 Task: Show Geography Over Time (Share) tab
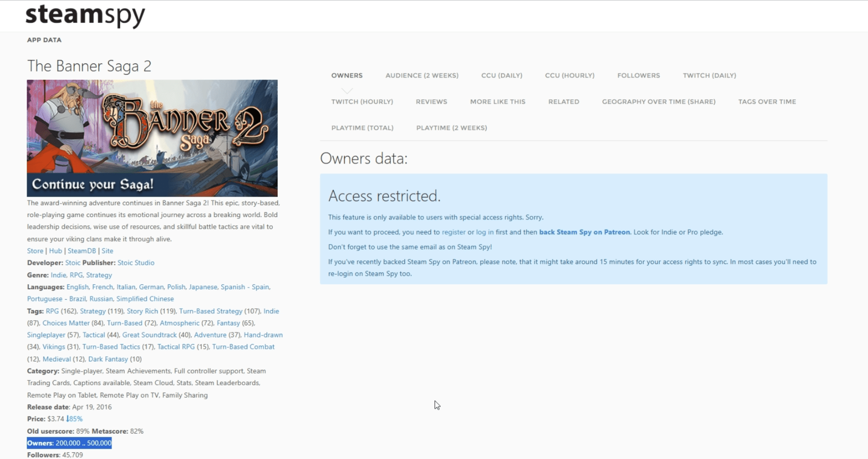pos(658,102)
